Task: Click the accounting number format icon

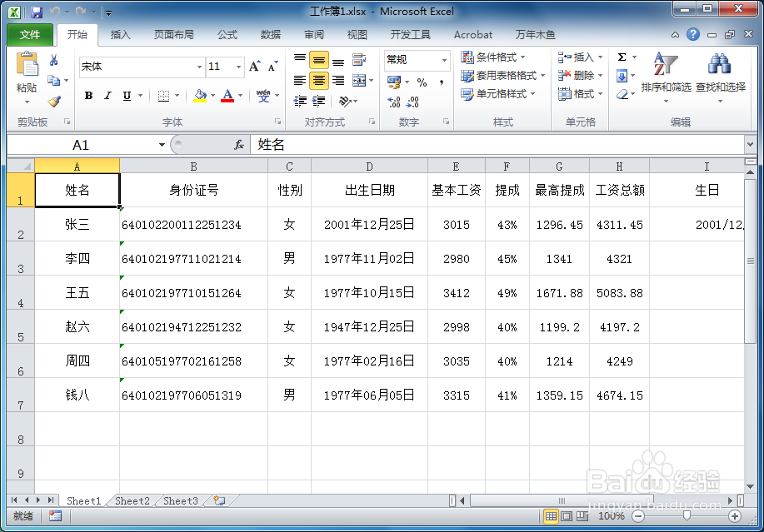Action: [x=394, y=82]
